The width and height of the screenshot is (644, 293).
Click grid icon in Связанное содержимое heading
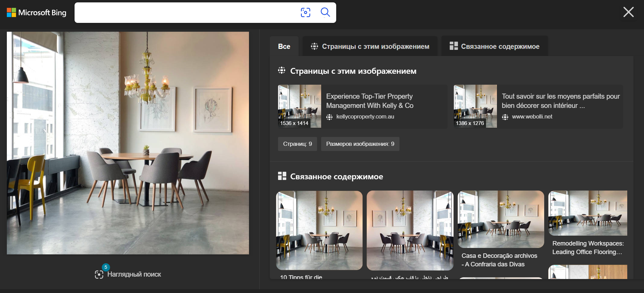pos(282,176)
